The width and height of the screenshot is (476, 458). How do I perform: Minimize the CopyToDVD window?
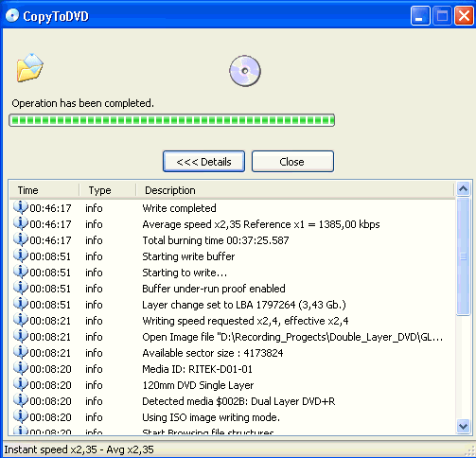[420, 16]
